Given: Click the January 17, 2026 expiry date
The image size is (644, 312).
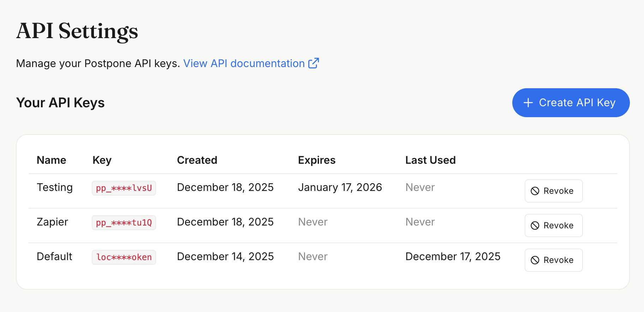Looking at the screenshot, I should point(340,187).
